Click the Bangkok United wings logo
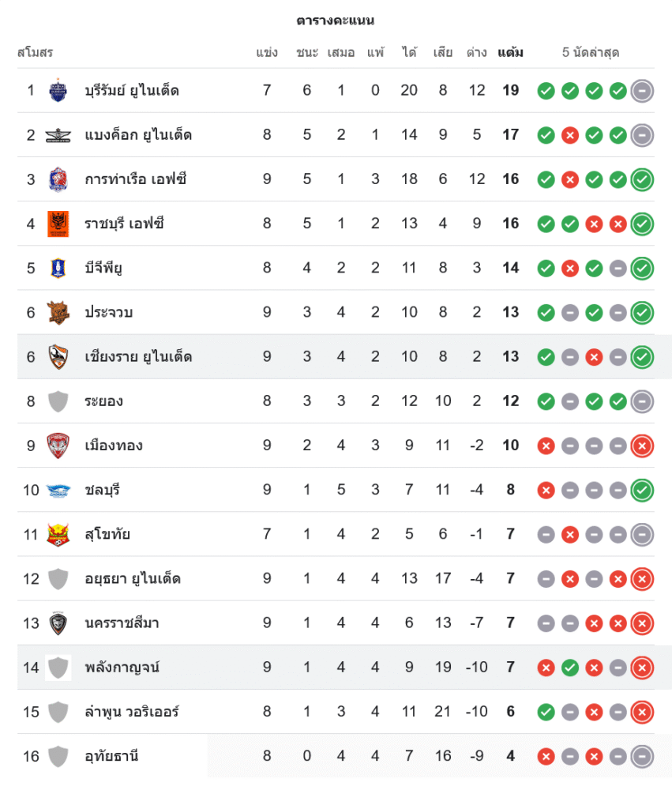This screenshot has width=672, height=790. click(x=58, y=135)
